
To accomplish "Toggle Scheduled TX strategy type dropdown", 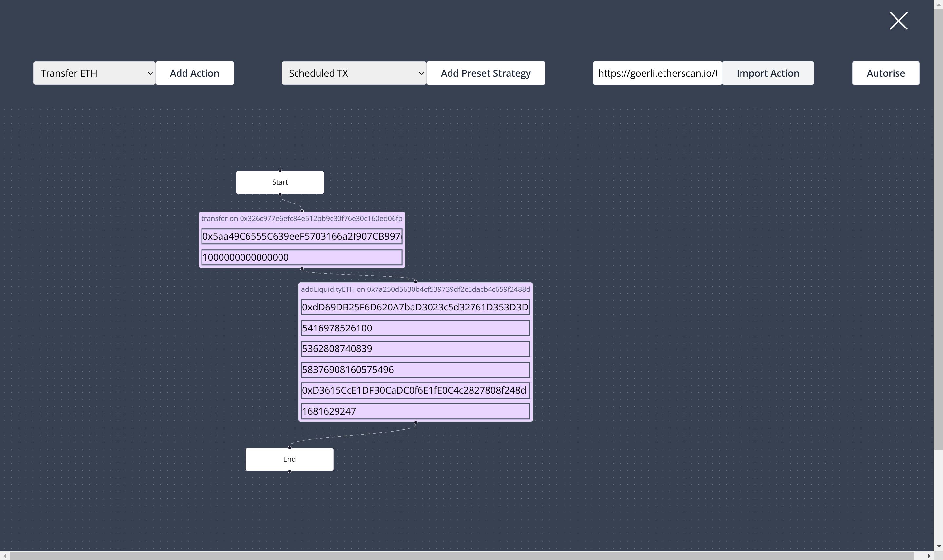I will [x=354, y=73].
